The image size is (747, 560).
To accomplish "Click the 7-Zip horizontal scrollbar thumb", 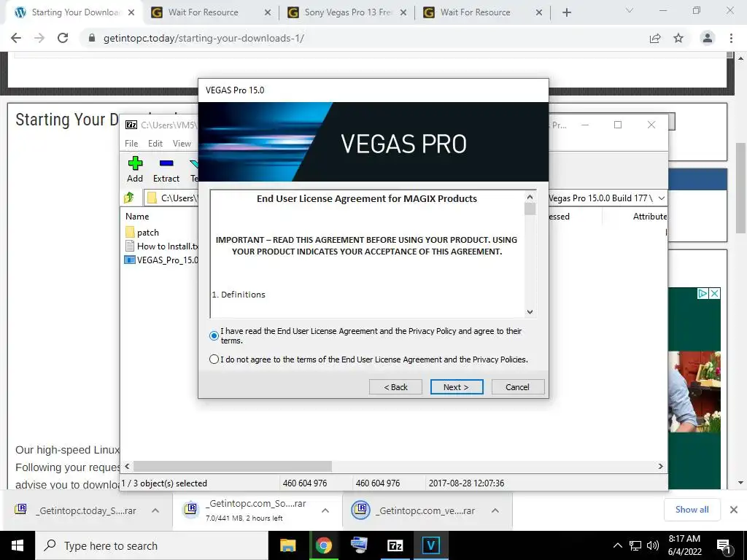I will click(x=233, y=466).
